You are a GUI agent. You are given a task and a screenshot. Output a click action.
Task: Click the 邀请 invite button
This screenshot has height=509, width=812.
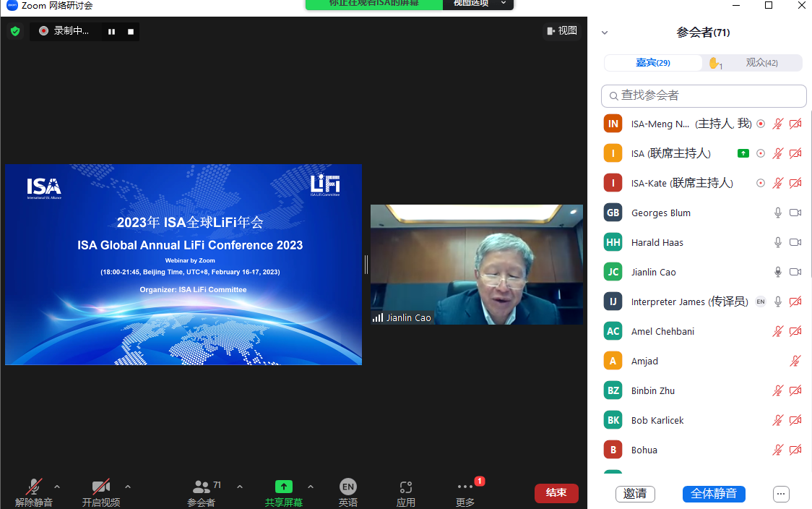click(635, 494)
